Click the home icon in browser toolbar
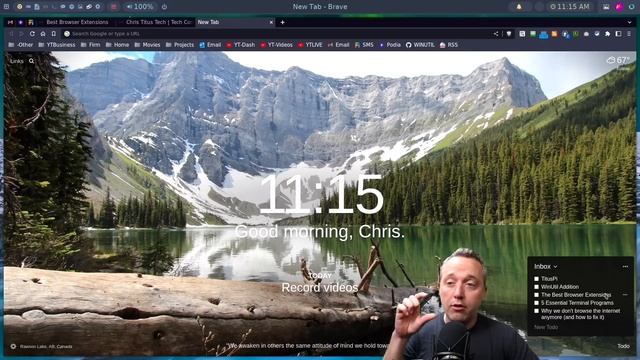Screen dimensions: 640x360 click(x=43, y=34)
